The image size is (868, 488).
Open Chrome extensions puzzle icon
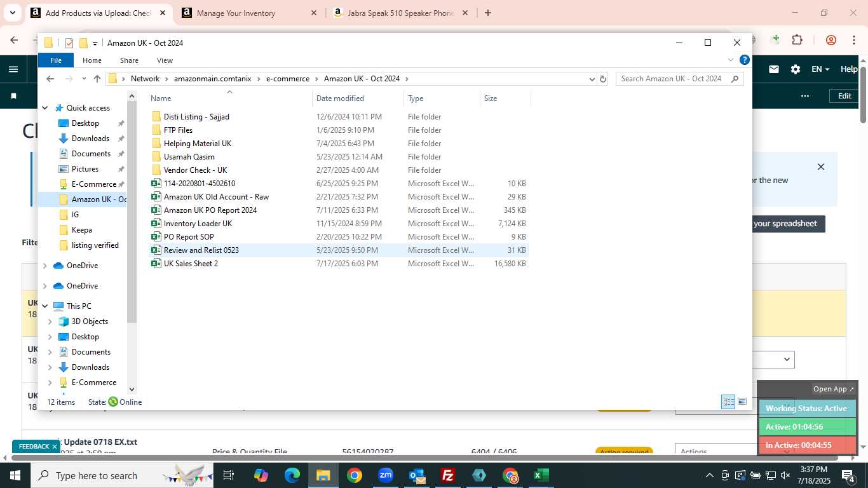[797, 40]
